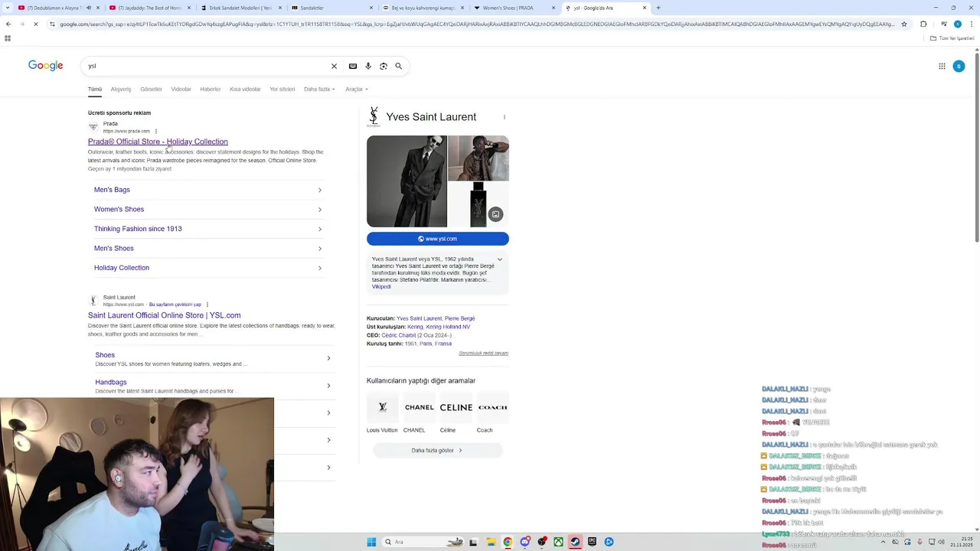The height and width of the screenshot is (551, 980).
Task: Open the Chrome extensions puzzle icon
Action: (923, 24)
